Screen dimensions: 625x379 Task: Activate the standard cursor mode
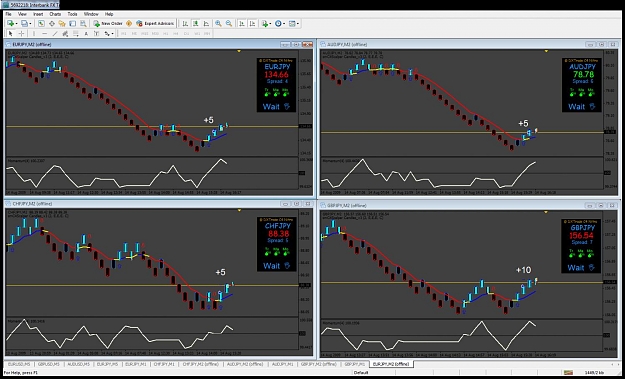(x=11, y=34)
